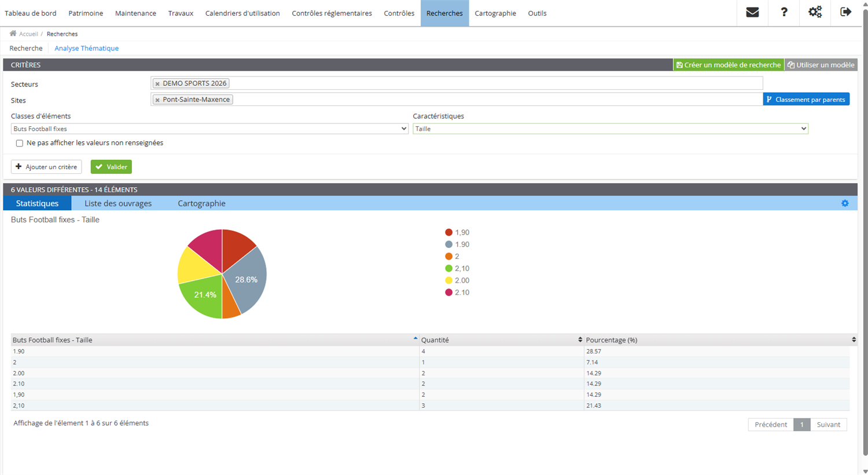The width and height of the screenshot is (868, 475).
Task: Click the green Valider button
Action: [x=111, y=167]
